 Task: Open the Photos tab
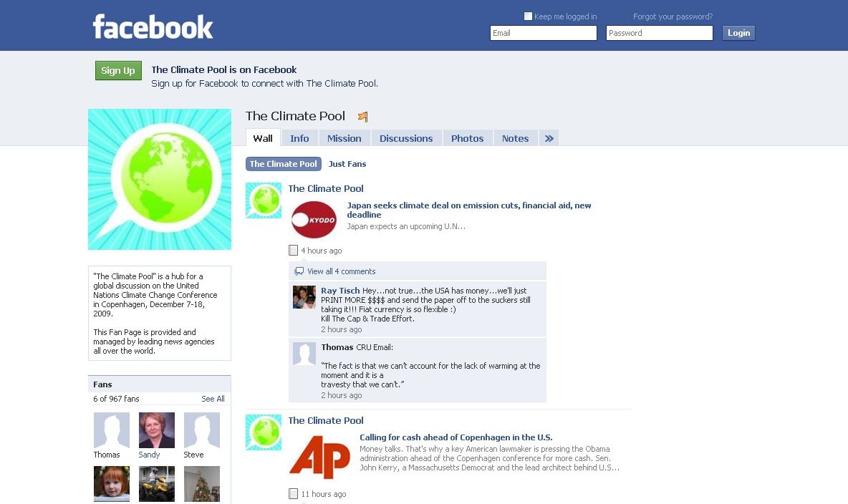click(x=467, y=138)
